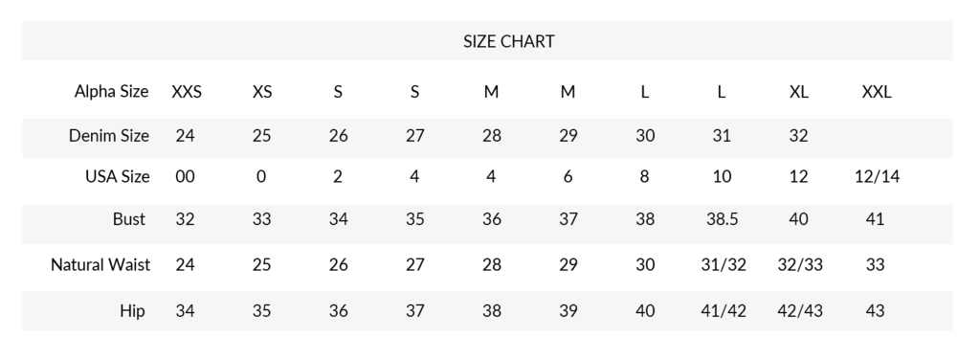The width and height of the screenshot is (980, 360).
Task: Click the 32/33 natural waist value
Action: (x=800, y=264)
